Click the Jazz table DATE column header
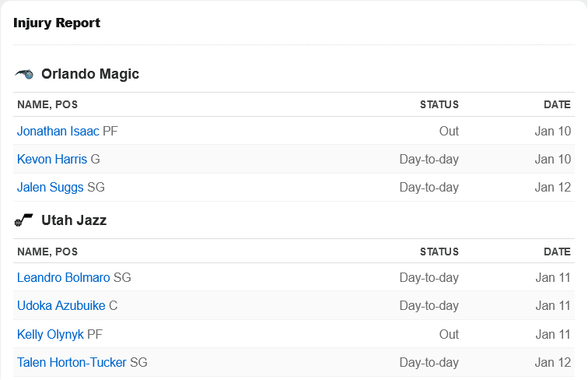 pyautogui.click(x=557, y=252)
